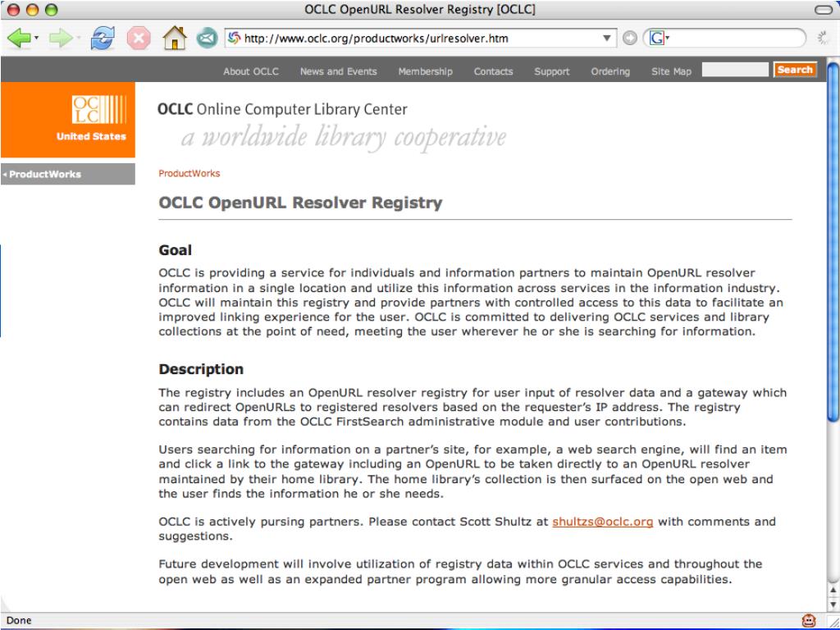Click the green Back arrow button
840x630 pixels.
pyautogui.click(x=20, y=39)
